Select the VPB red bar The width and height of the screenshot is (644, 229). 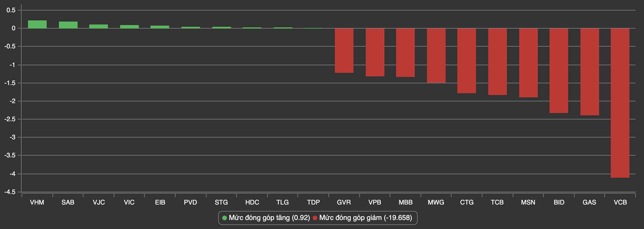[375, 52]
